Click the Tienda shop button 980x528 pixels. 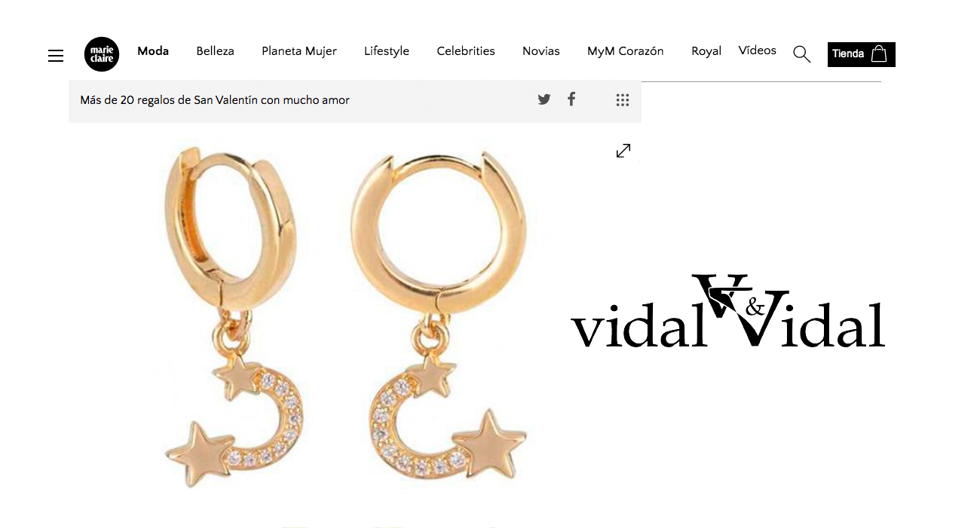pyautogui.click(x=862, y=54)
